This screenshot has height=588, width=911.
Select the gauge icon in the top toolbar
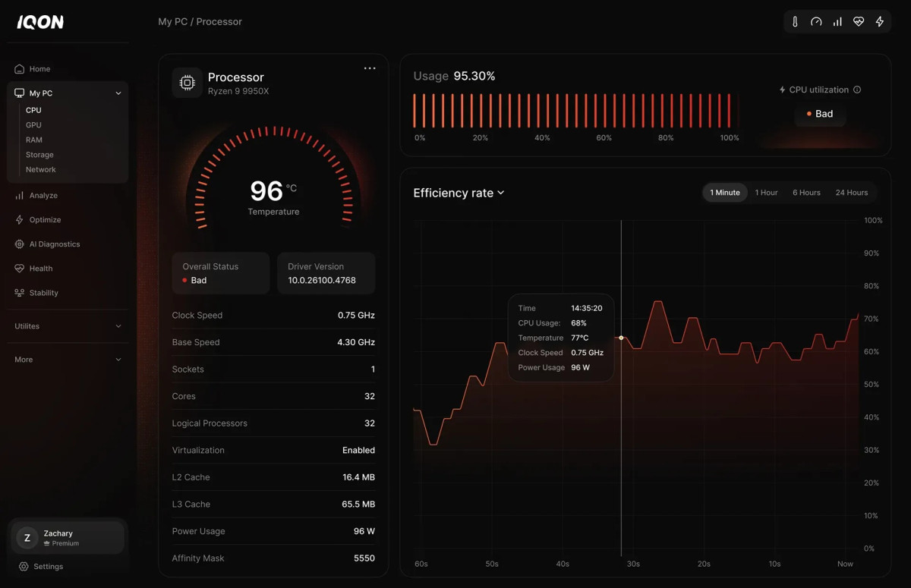tap(815, 21)
